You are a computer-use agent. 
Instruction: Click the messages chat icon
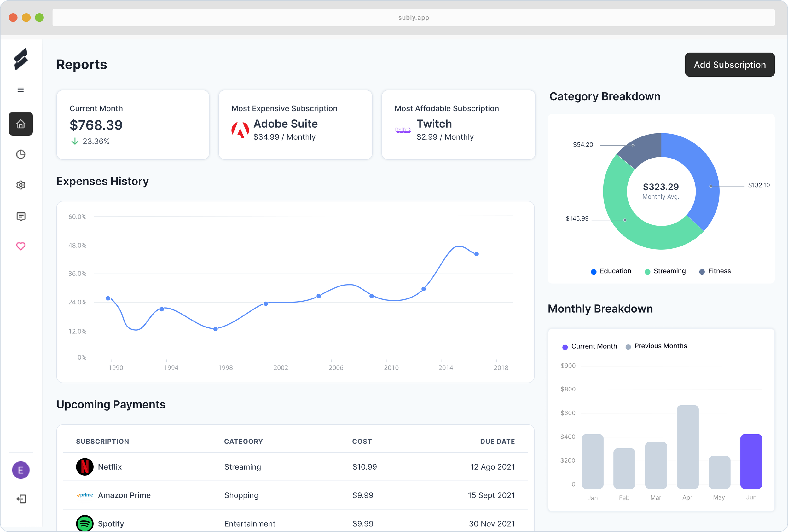[21, 216]
